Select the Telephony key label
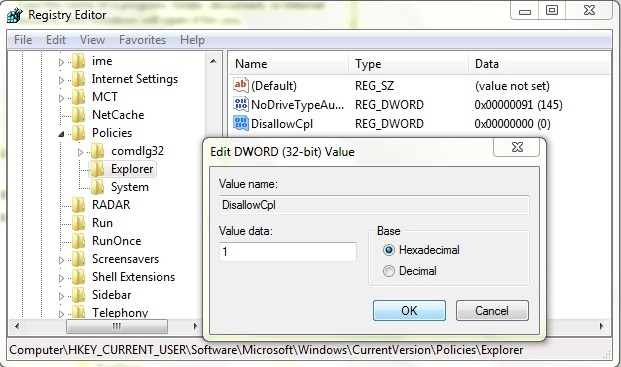Screen dimensions: 621x367 tap(120, 313)
